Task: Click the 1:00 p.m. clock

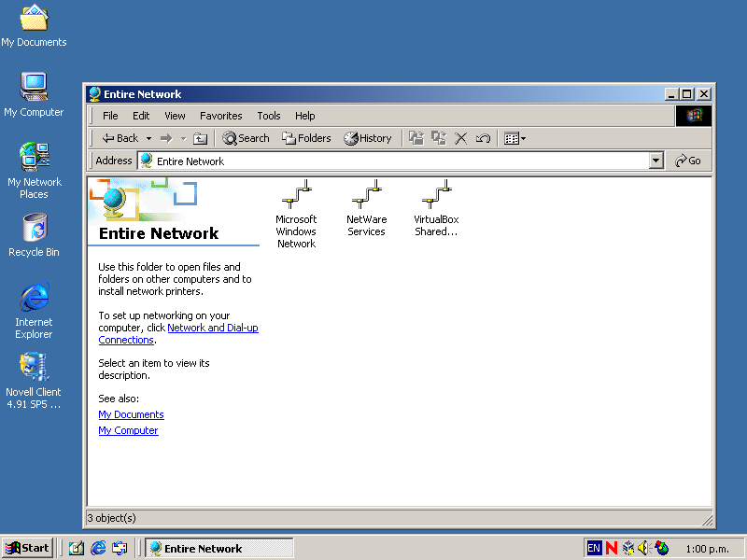Action: point(707,549)
